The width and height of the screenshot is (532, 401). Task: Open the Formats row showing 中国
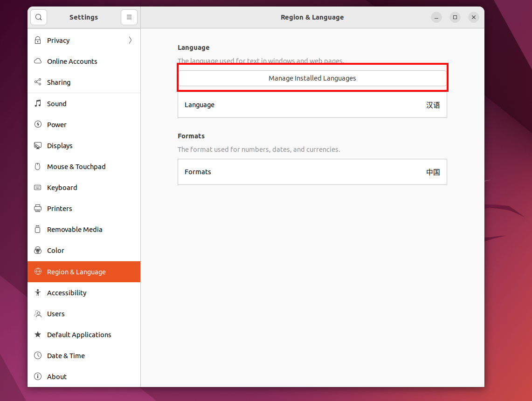click(312, 172)
